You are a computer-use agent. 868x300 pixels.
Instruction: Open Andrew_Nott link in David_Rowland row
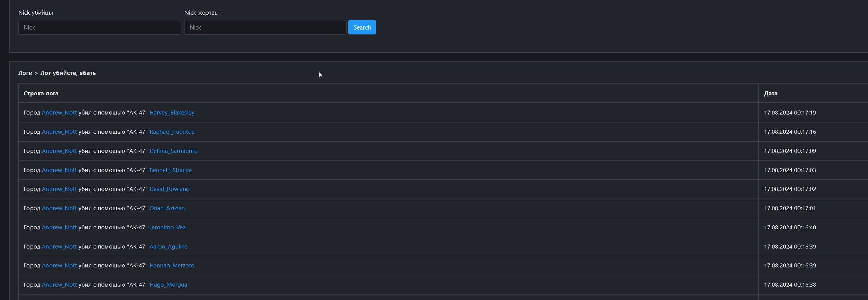59,189
